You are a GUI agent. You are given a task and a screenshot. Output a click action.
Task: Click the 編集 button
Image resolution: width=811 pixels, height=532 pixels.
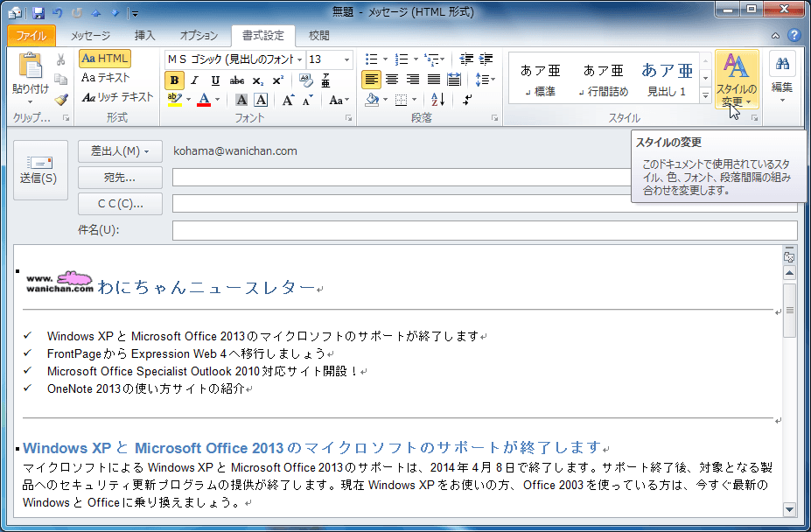point(782,78)
